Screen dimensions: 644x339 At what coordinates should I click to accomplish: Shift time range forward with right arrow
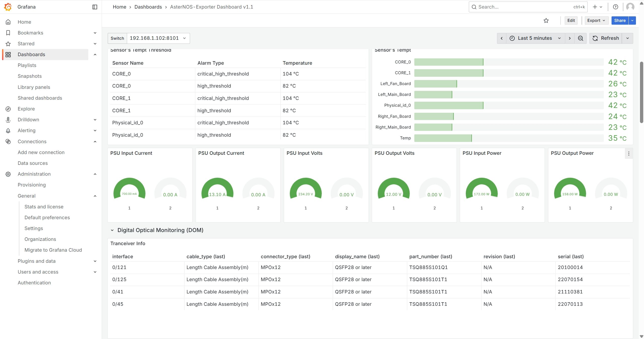pyautogui.click(x=570, y=38)
